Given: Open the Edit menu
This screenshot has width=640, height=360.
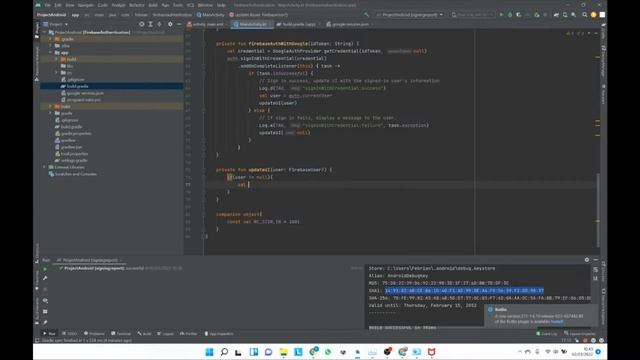Looking at the screenshot, I should click(x=58, y=5).
